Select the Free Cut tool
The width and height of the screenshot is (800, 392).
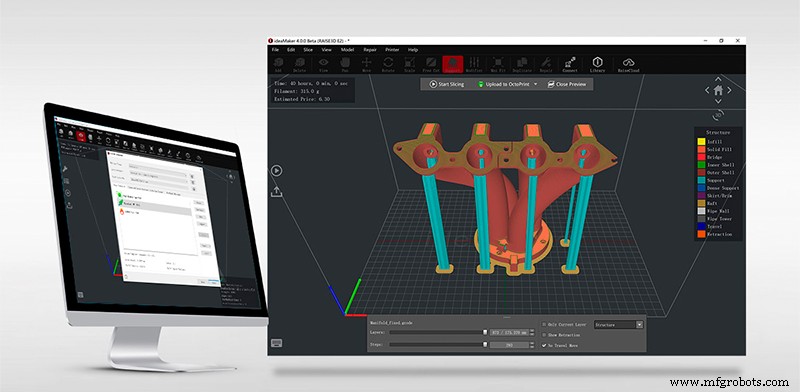point(431,64)
